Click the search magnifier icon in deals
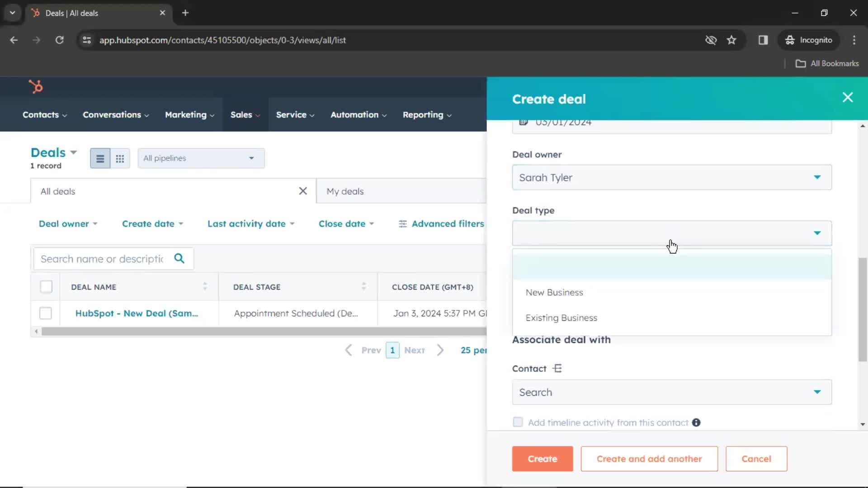The image size is (868, 488). tap(179, 258)
